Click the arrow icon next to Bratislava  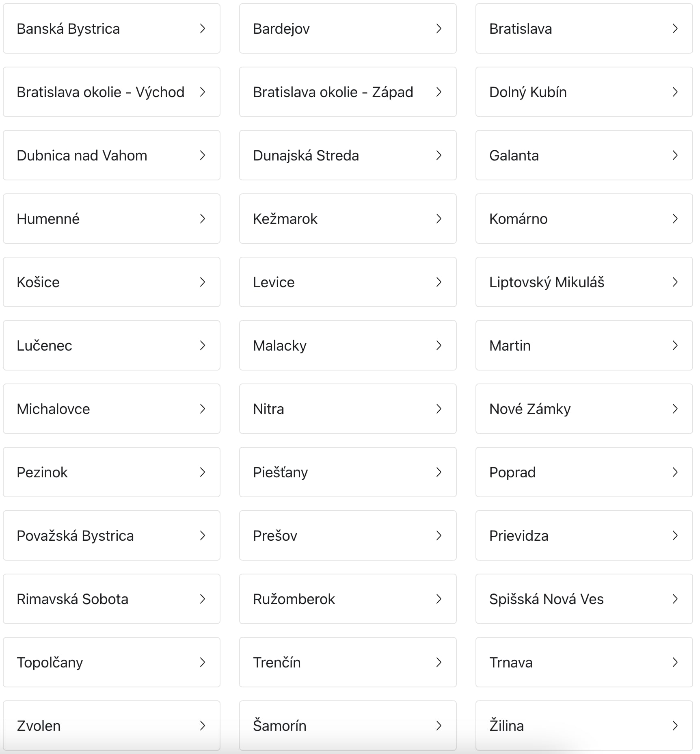pos(675,28)
